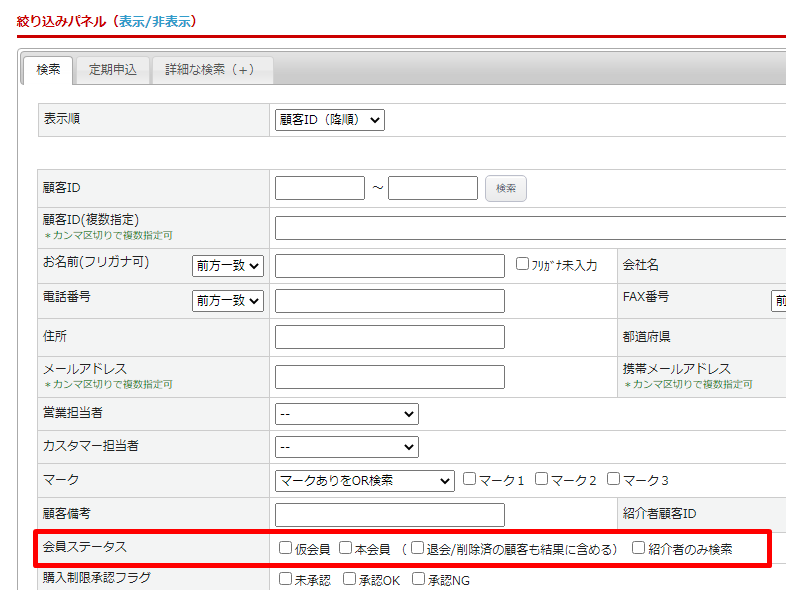Select the 本会員 checkbox
Viewport: 786px width, 590px height.
click(345, 548)
